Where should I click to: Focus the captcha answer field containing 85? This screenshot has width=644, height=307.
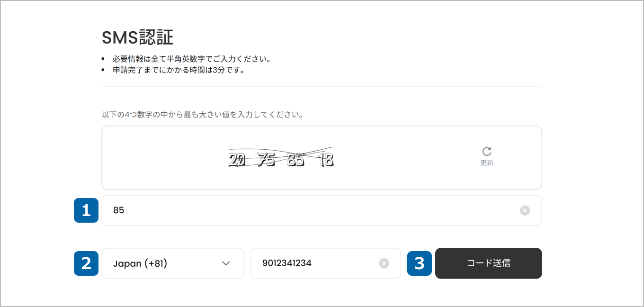pos(308,210)
